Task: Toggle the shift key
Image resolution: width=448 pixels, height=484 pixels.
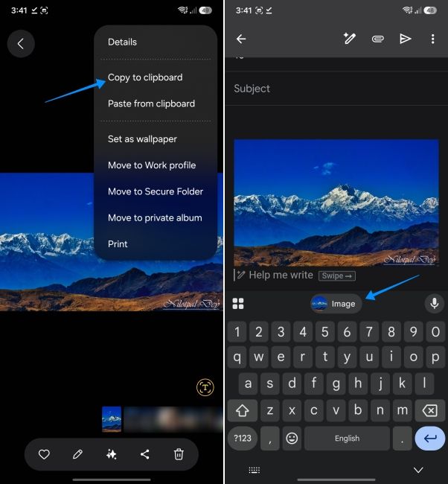Action: (243, 410)
